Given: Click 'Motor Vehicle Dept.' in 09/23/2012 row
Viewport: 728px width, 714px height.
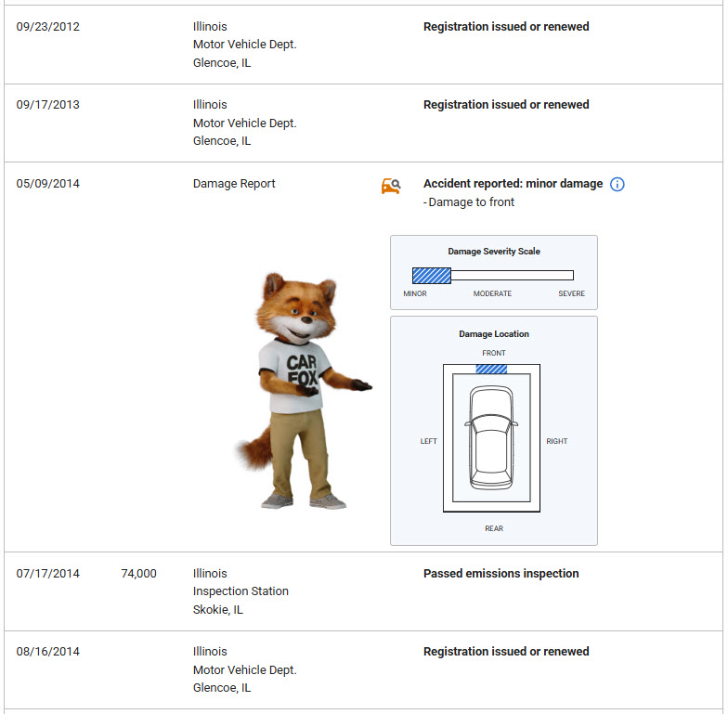Looking at the screenshot, I should 245,45.
